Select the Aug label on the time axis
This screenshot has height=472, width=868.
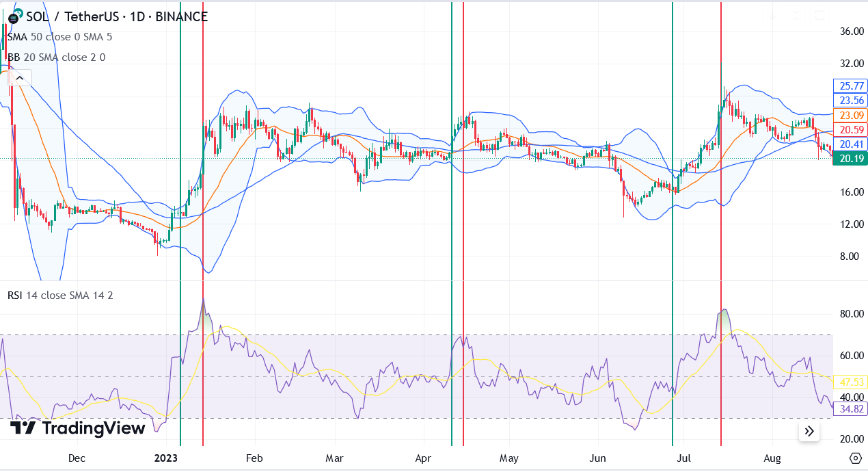[772, 459]
